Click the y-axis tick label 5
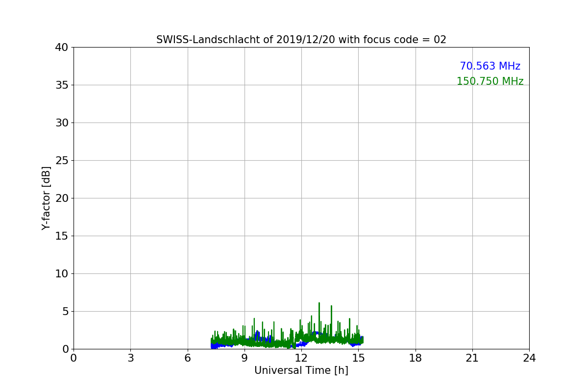The width and height of the screenshot is (588, 392). 65,312
